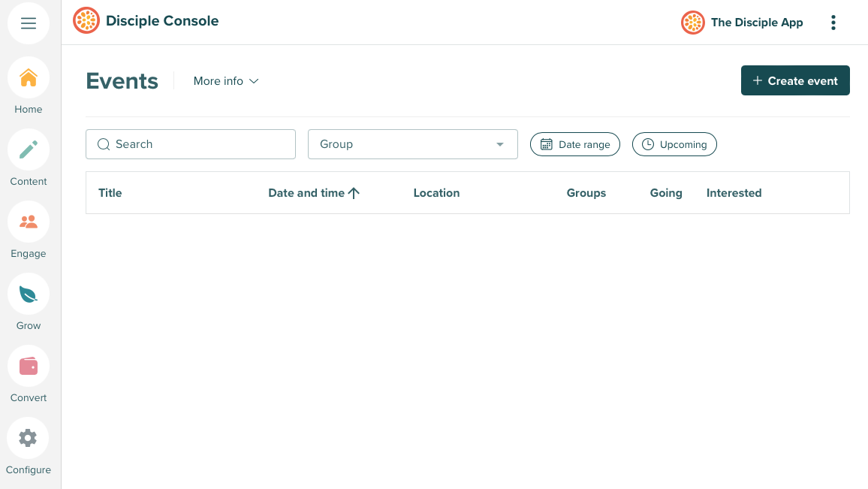Click the Content label in sidebar
Viewport: 868px width, 489px height.
click(29, 181)
